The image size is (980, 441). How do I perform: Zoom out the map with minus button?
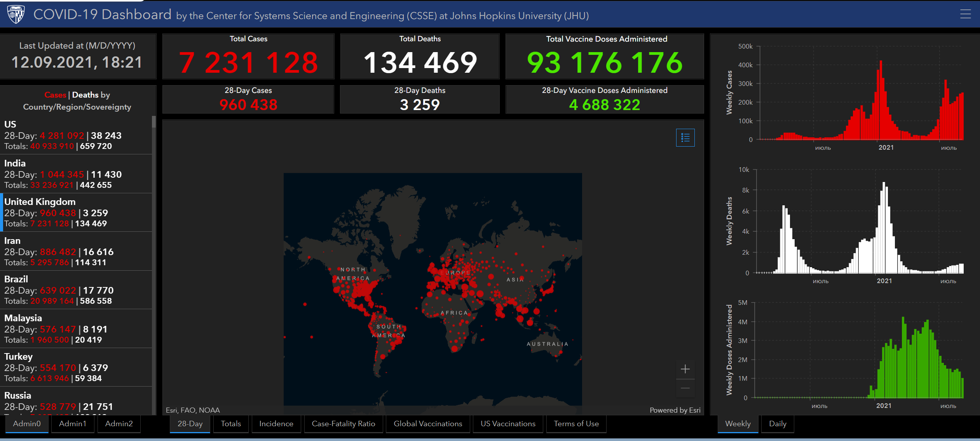tap(685, 388)
